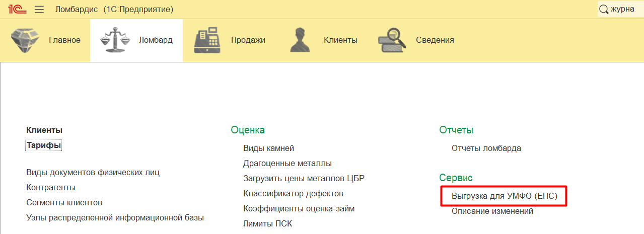The width and height of the screenshot is (644, 234).
Task: Open Узлы распределенной информационной базы
Action: click(115, 218)
